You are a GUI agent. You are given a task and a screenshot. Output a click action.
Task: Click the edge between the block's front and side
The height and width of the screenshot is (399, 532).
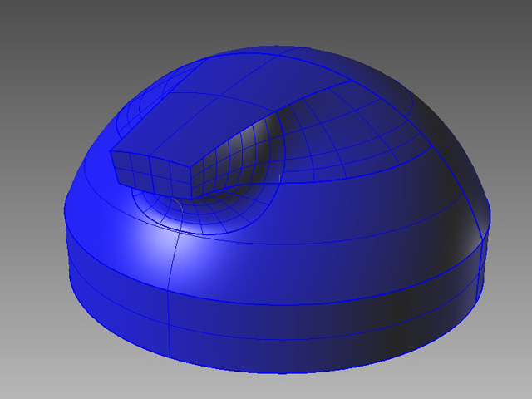tap(190, 172)
